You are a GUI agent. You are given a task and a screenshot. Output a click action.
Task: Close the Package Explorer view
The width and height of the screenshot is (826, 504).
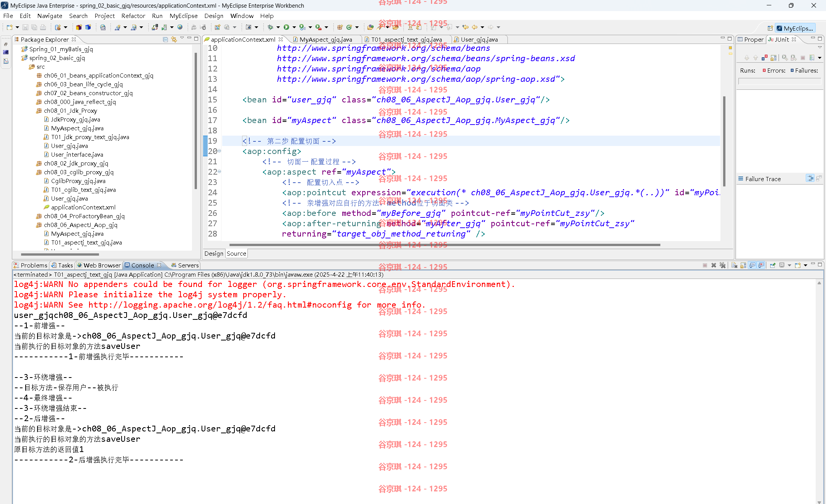74,39
